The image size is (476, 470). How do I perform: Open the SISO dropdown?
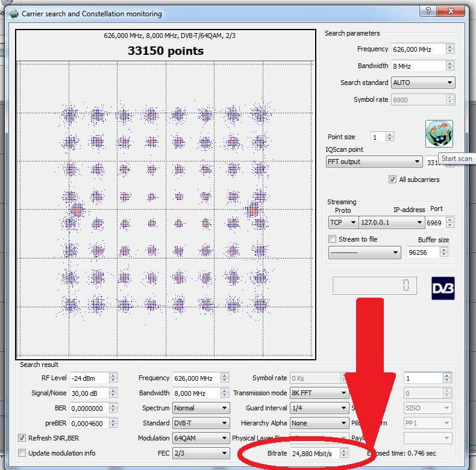click(428, 408)
